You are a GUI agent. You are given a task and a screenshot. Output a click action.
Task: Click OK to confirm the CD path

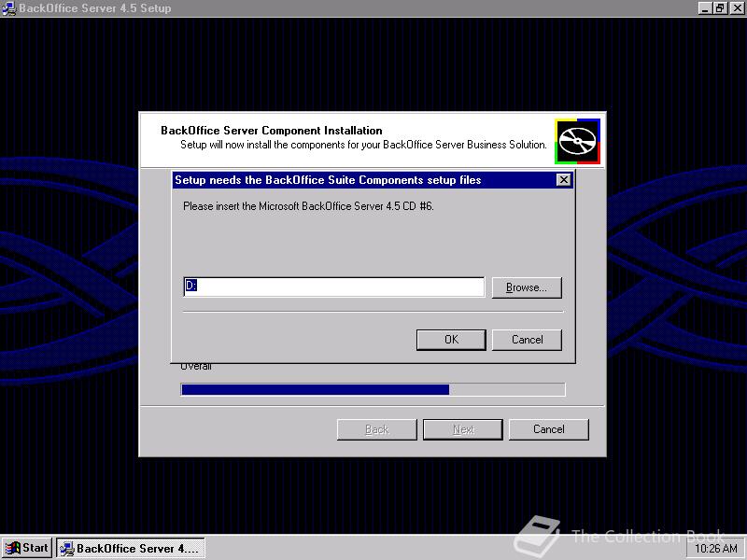pos(451,340)
